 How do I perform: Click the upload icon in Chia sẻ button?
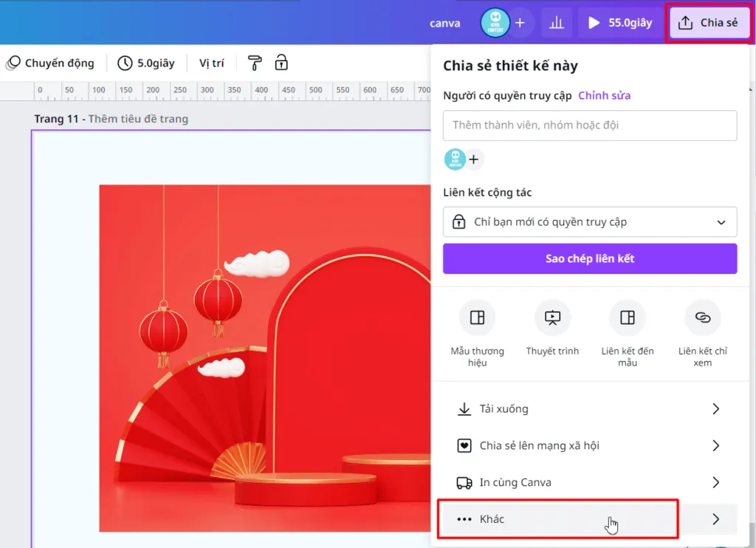coord(685,23)
